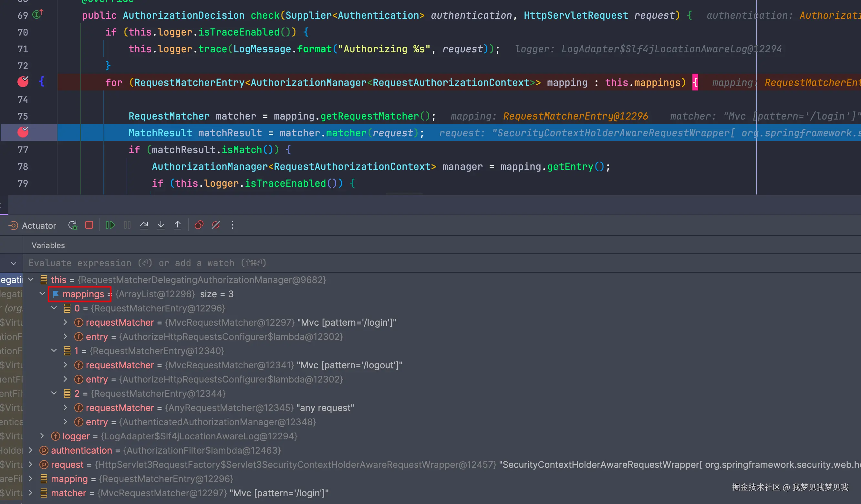Screen dimensions: 861x504
Task: Open the three-dot more actions menu in debug toolbar
Action: click(x=233, y=225)
